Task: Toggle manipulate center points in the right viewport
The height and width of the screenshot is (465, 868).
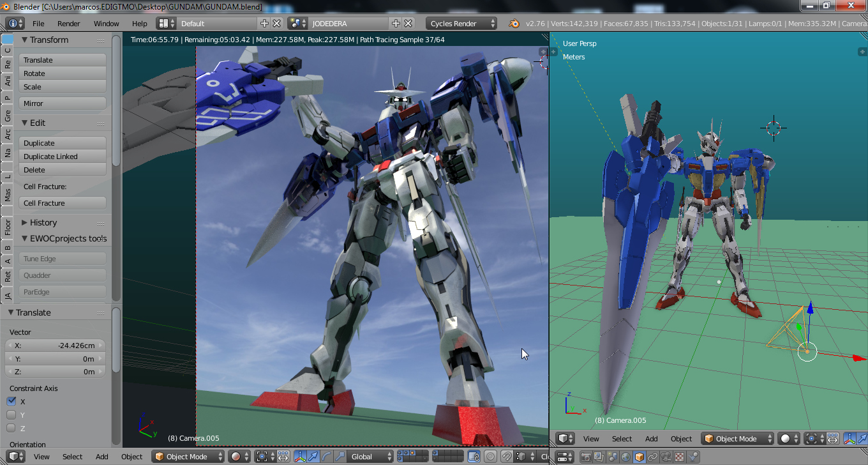Action: click(x=833, y=439)
